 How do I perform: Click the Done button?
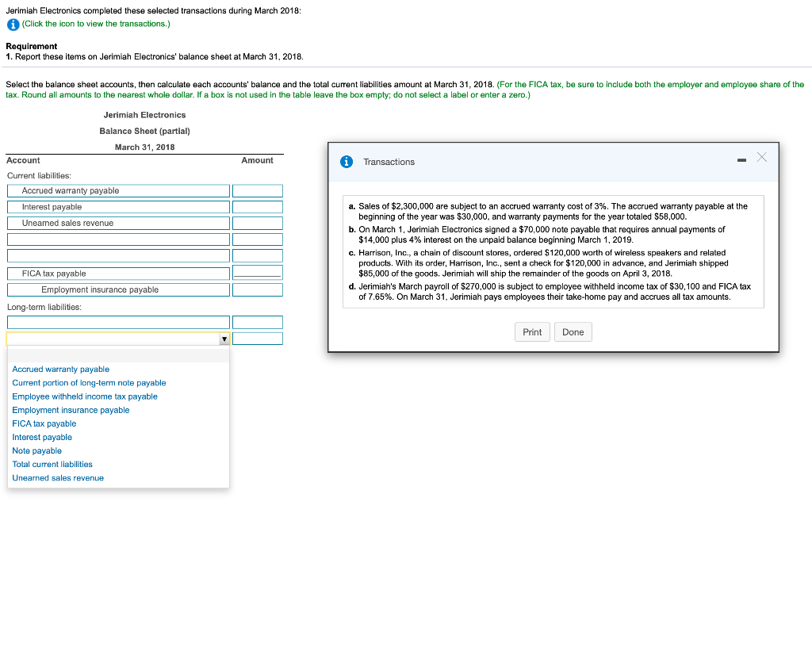pos(573,332)
